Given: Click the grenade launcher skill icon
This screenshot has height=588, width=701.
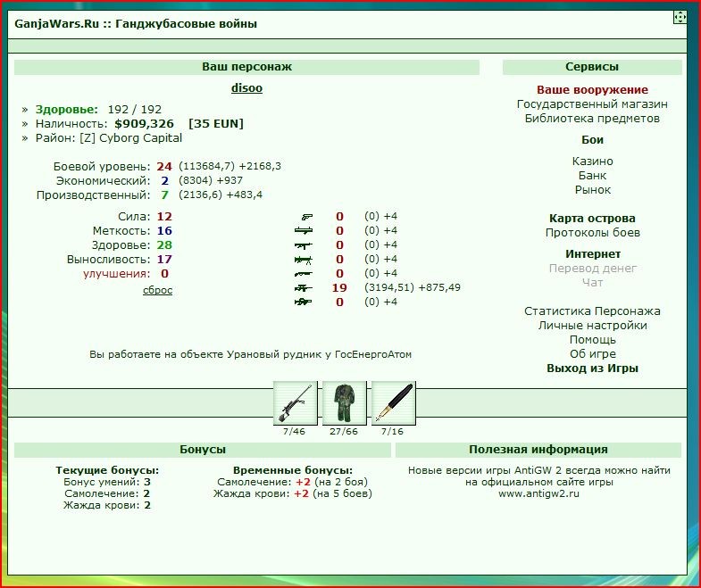Looking at the screenshot, I should (304, 230).
